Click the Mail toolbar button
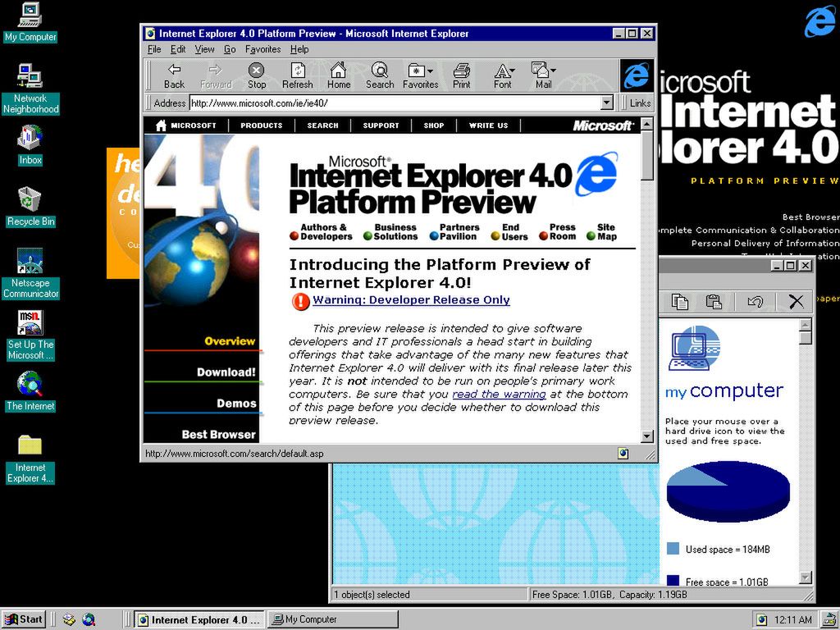The image size is (840, 630). pyautogui.click(x=543, y=76)
